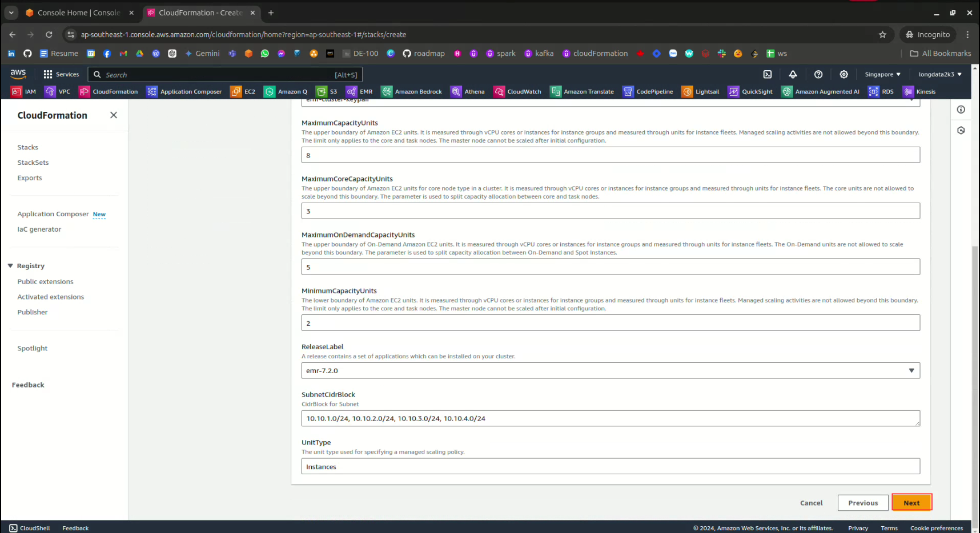
Task: Click the Previous button
Action: pyautogui.click(x=862, y=503)
